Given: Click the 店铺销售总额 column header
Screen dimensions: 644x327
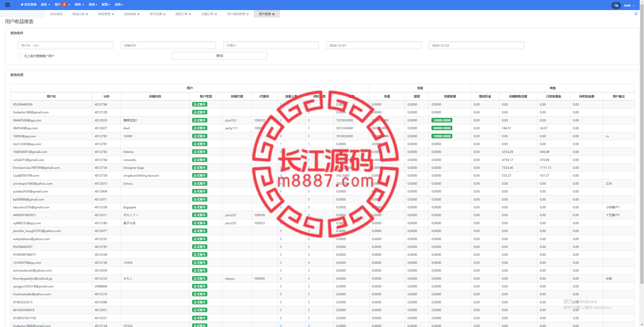Looking at the screenshot, I should coord(518,96).
